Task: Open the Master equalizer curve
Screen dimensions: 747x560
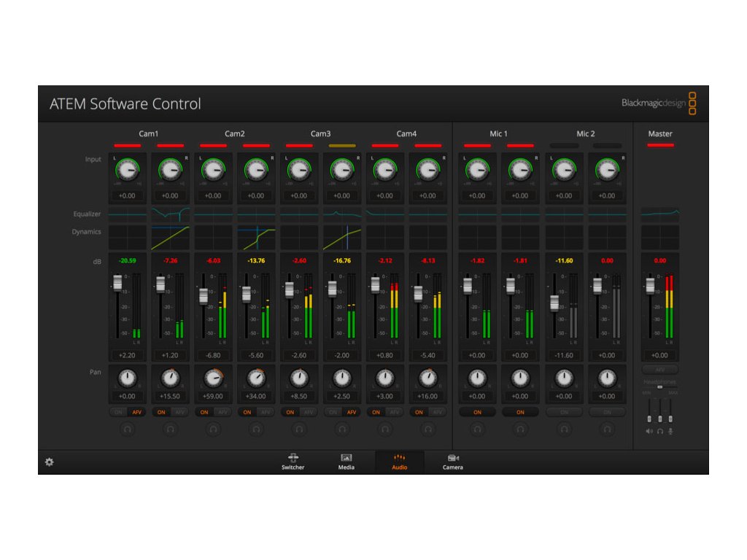Action: 659,214
